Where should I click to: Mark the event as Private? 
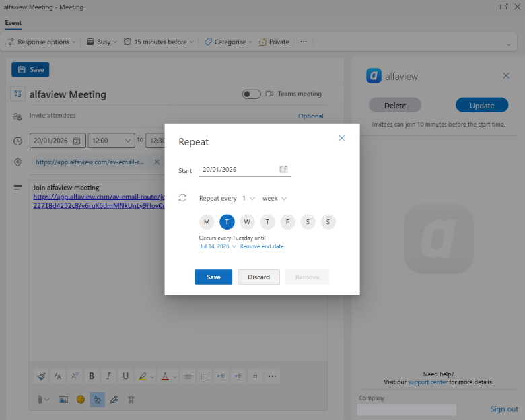point(274,42)
